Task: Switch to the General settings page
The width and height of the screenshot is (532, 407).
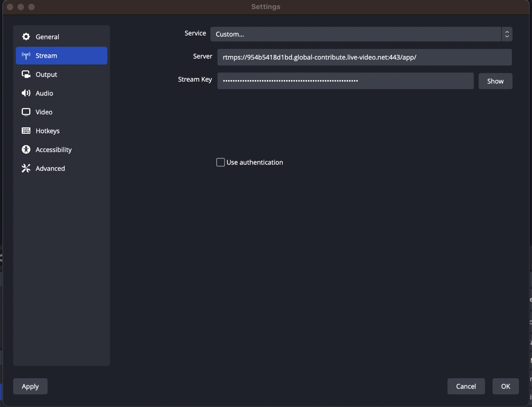Action: click(47, 36)
